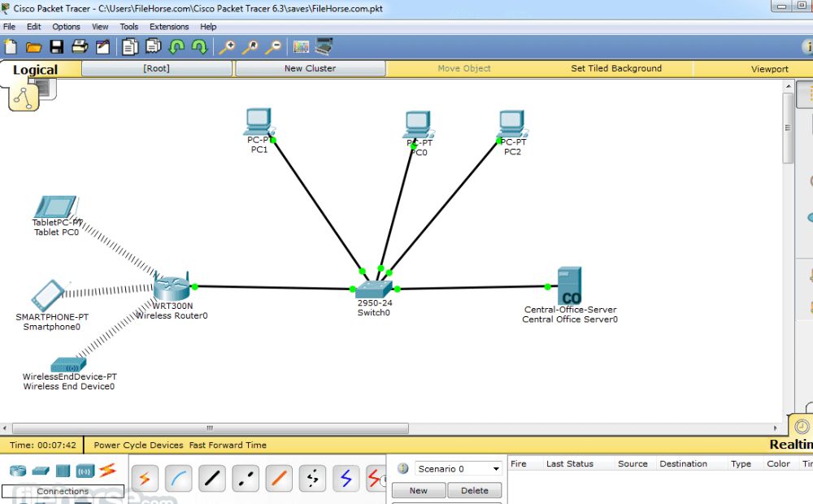Select the Connections lightning category
This screenshot has width=813, height=504.
point(108,470)
